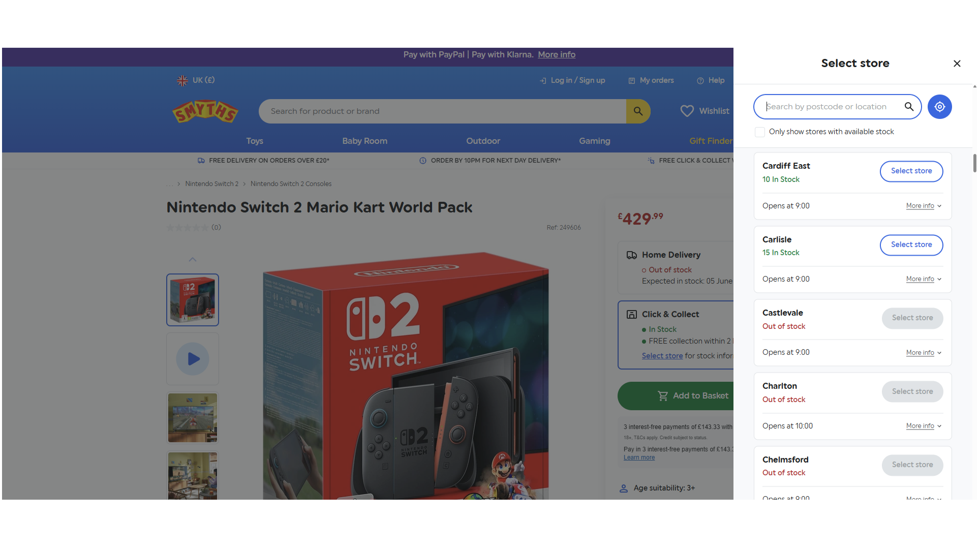Select the Cardiff East store
980x548 pixels.
[911, 171]
